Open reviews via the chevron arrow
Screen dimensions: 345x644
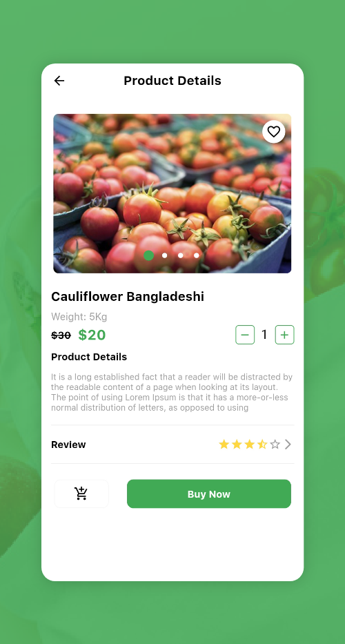pyautogui.click(x=288, y=445)
